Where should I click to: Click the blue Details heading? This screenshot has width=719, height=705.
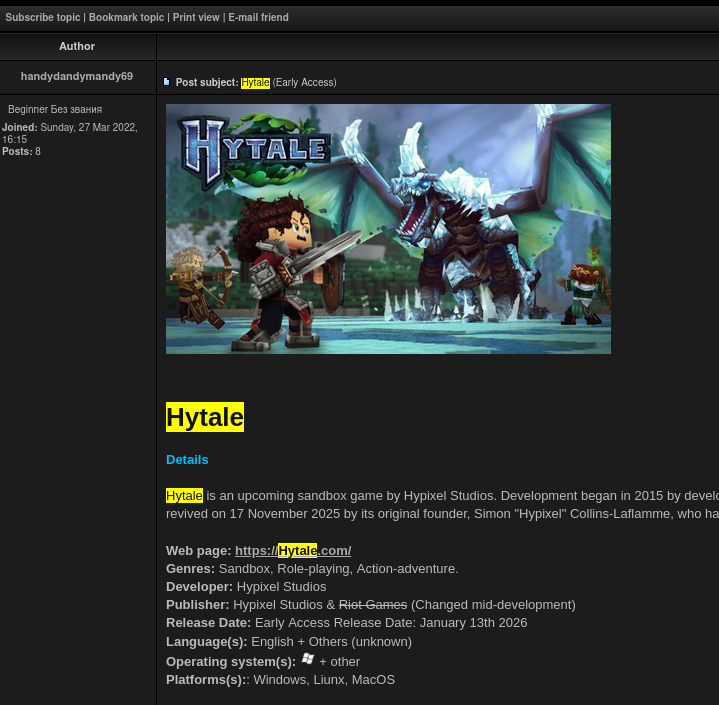[x=187, y=460]
